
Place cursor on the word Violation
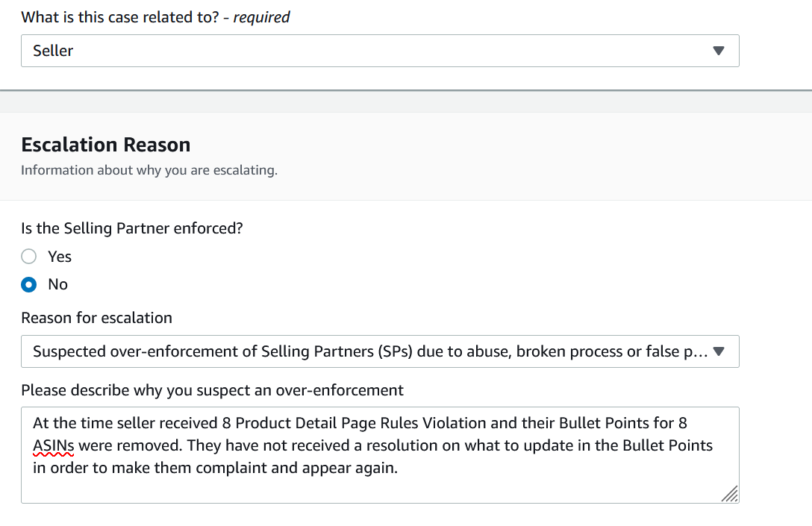455,423
